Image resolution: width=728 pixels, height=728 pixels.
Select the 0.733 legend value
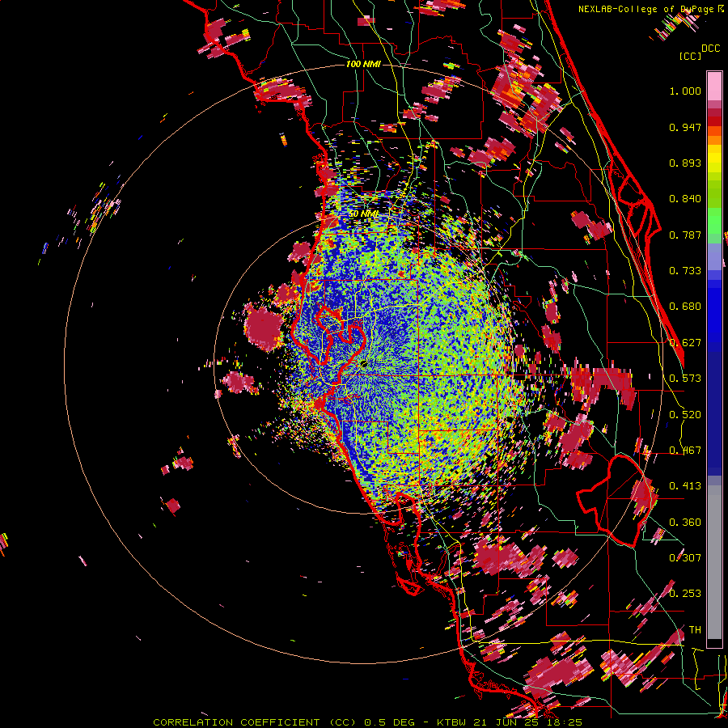coord(685,271)
